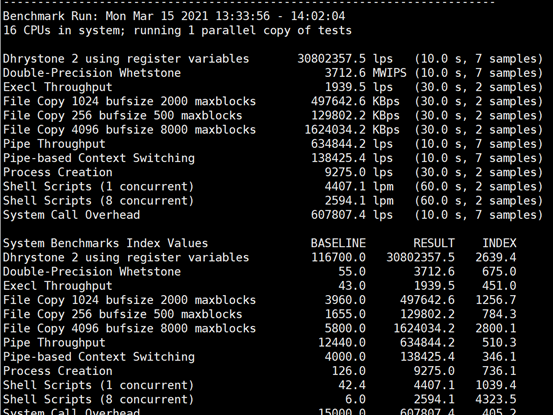553x415 pixels.
Task: Select Context Switching index 346.1
Action: pos(499,357)
